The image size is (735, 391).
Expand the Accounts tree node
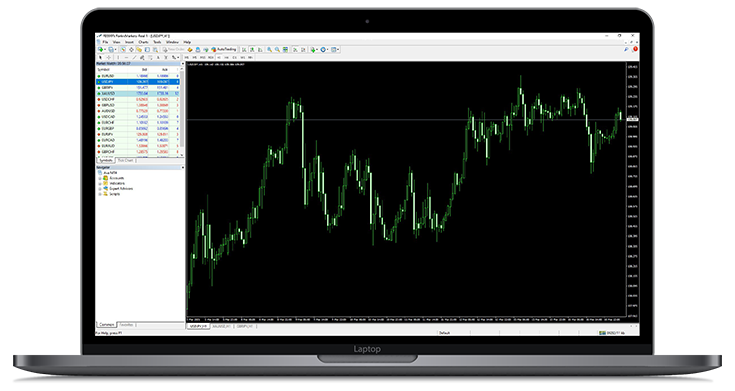tap(100, 178)
